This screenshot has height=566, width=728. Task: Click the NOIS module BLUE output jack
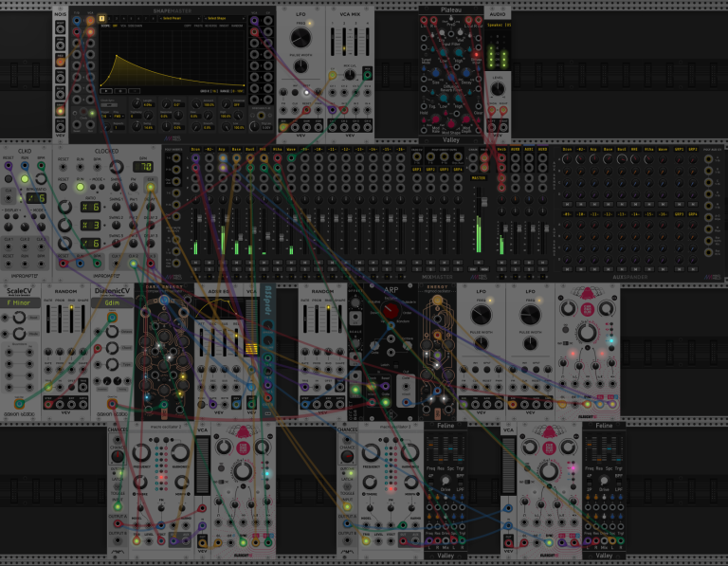coord(61,94)
